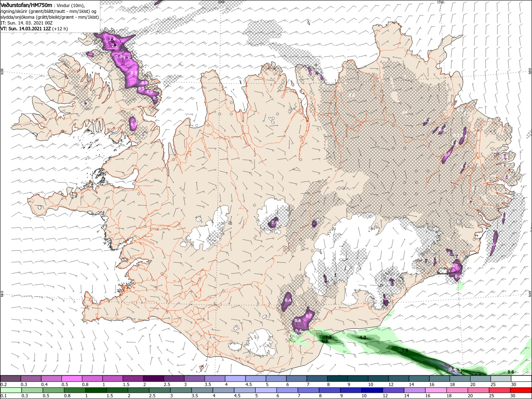Click the 'VT: Sun. 14.03.2021 12Z (+12 h)' line
This screenshot has width=532, height=399.
coord(34,29)
